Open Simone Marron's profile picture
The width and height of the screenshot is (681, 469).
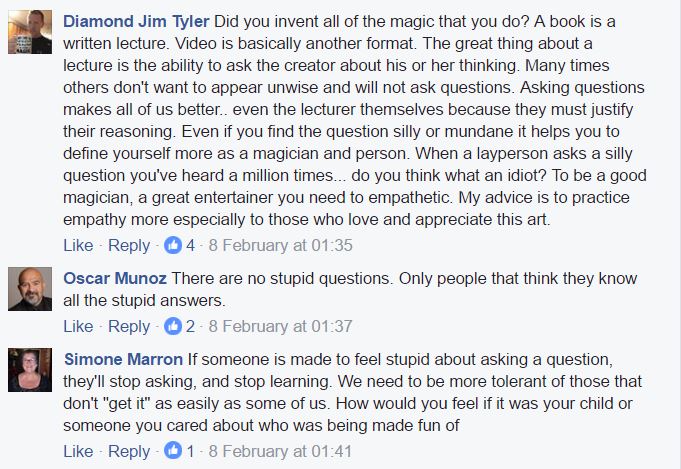tap(30, 371)
